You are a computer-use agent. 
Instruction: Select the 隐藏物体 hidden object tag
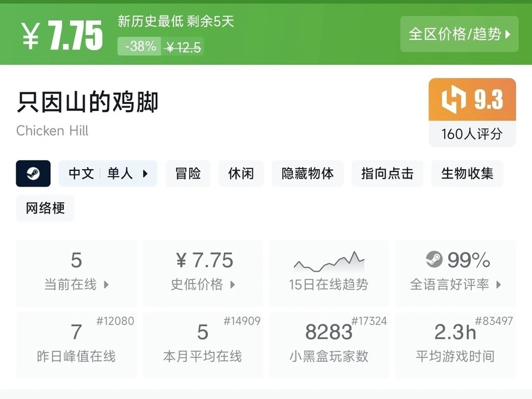[x=307, y=174]
